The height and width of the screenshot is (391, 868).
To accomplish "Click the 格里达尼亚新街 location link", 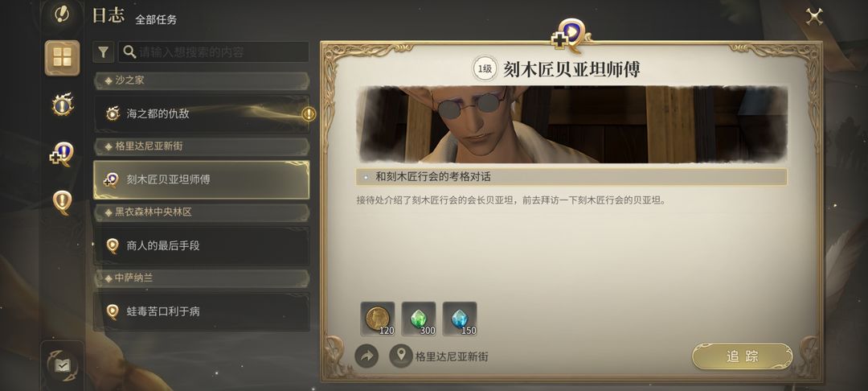I will tap(452, 356).
